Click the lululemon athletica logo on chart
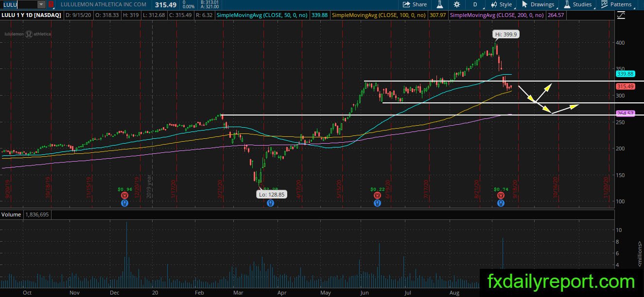This screenshot has height=297, width=644. tap(28, 34)
